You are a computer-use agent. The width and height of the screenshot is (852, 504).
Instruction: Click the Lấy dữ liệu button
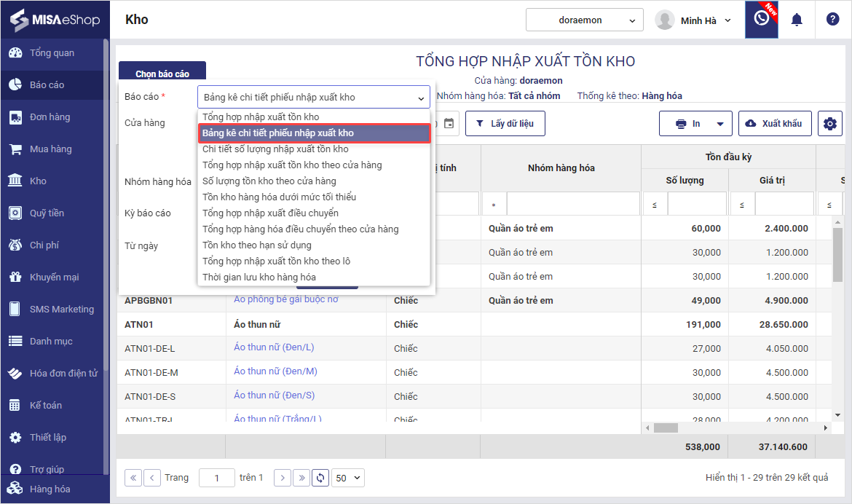[x=505, y=124]
